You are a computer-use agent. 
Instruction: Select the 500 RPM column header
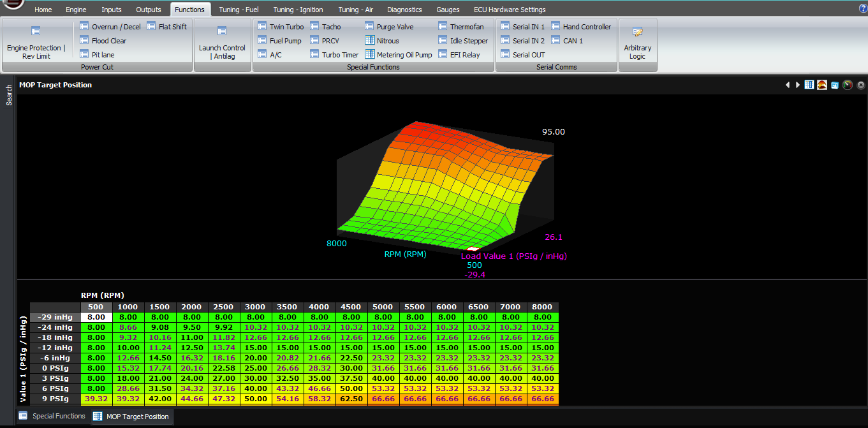pyautogui.click(x=96, y=307)
